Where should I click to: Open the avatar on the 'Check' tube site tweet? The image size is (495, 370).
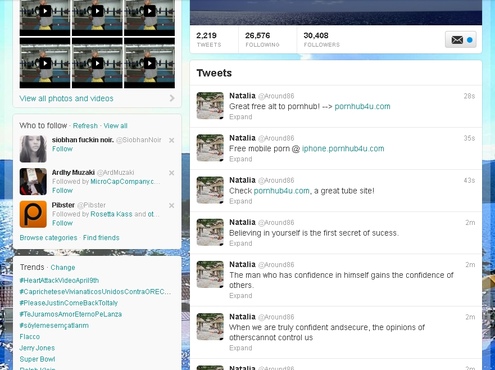[210, 190]
